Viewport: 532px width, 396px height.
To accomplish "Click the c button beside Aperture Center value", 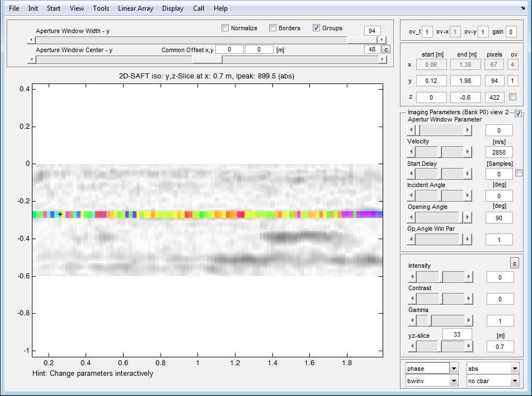I will click(x=386, y=49).
